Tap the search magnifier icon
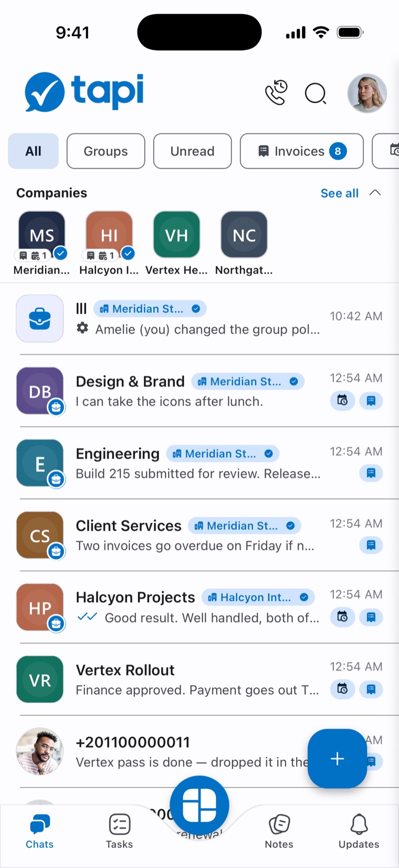399x868 pixels. click(316, 94)
